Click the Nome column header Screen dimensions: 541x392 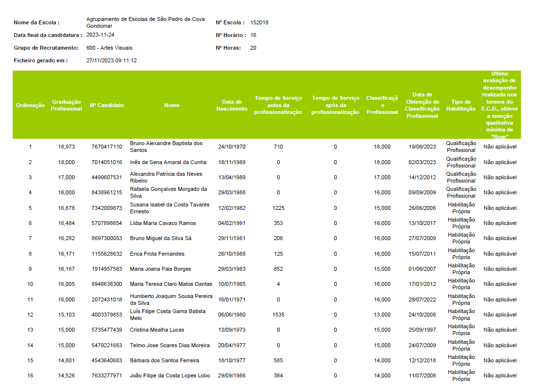tap(172, 105)
